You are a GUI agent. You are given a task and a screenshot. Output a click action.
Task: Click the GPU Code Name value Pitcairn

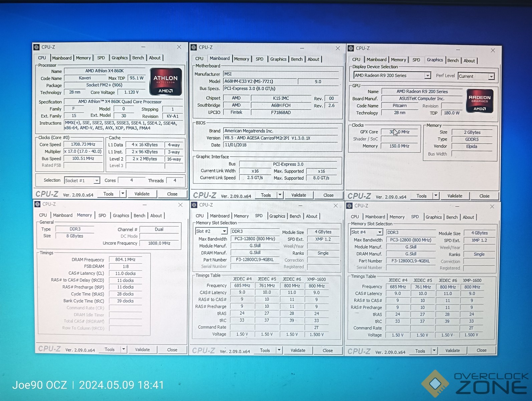[400, 106]
